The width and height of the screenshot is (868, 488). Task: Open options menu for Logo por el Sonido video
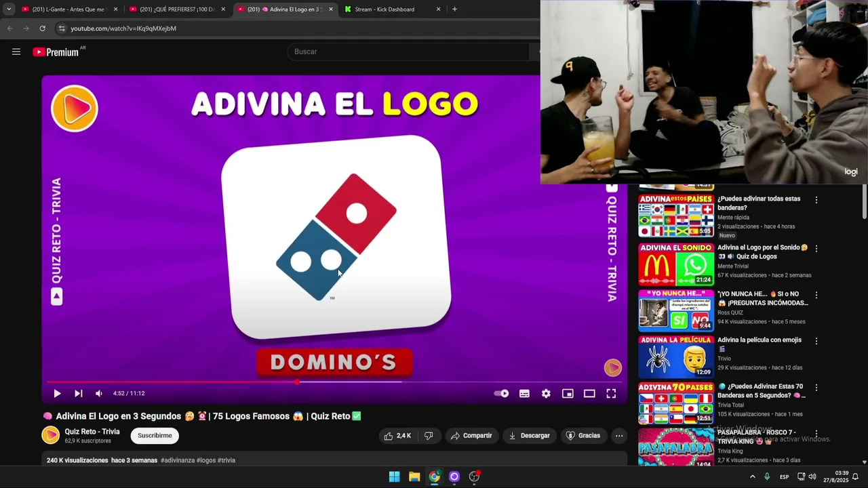816,249
